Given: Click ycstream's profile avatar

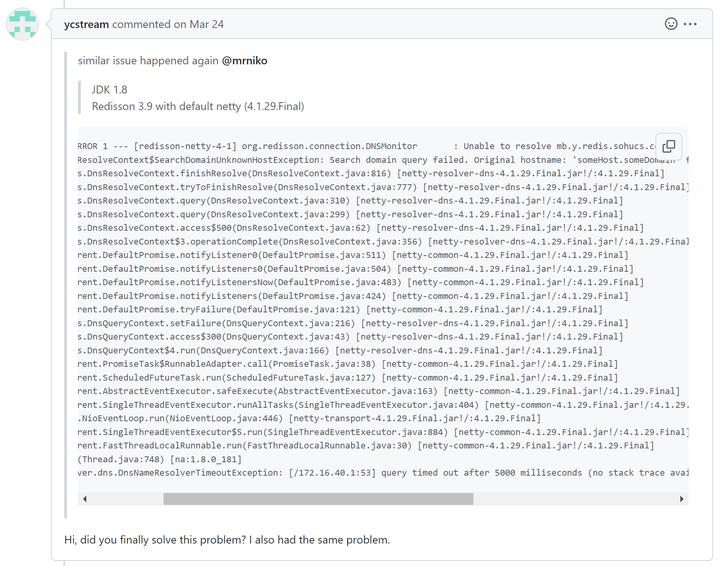Looking at the screenshot, I should [x=22, y=24].
